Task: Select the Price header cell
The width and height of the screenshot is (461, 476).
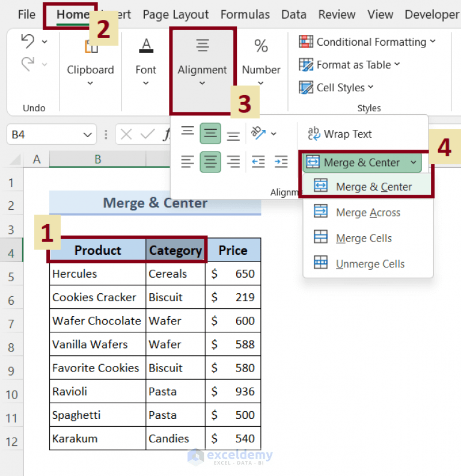Action: coord(233,250)
